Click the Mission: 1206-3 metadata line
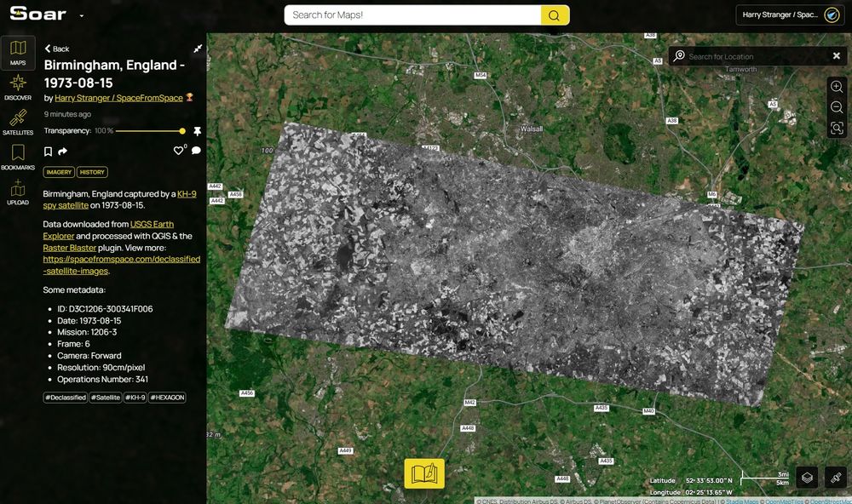Image resolution: width=852 pixels, height=504 pixels. tap(87, 332)
